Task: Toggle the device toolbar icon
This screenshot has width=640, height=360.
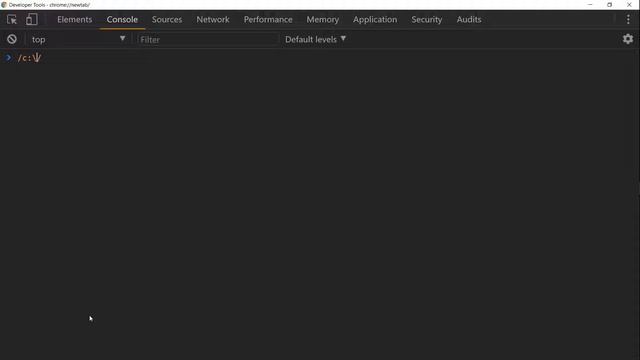Action: coord(32,20)
